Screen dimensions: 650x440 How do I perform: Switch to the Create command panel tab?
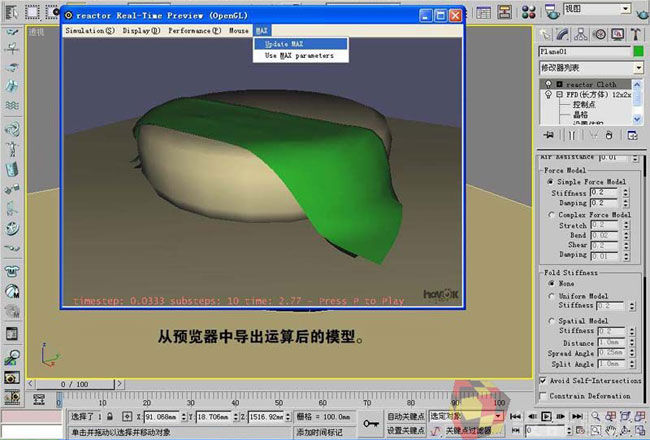[x=545, y=35]
